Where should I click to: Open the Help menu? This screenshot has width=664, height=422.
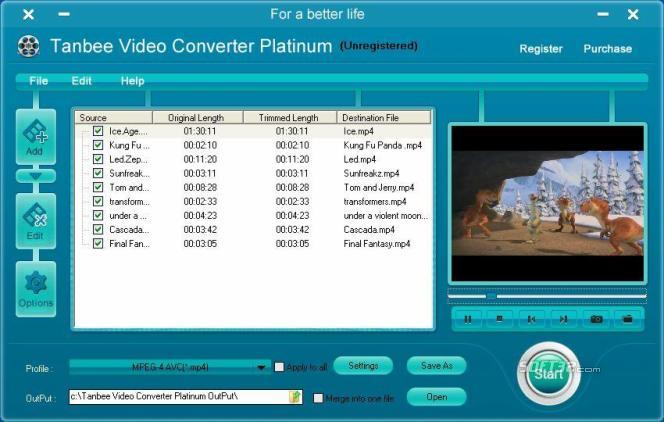coord(133,80)
